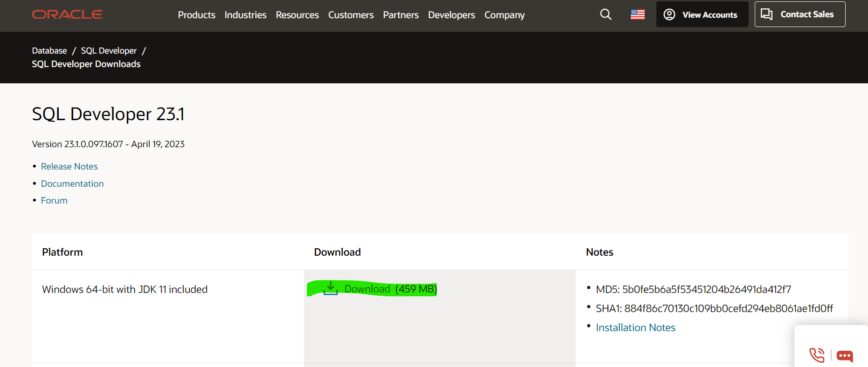Open the Developers menu
Image resolution: width=868 pixels, height=367 pixels.
452,15
